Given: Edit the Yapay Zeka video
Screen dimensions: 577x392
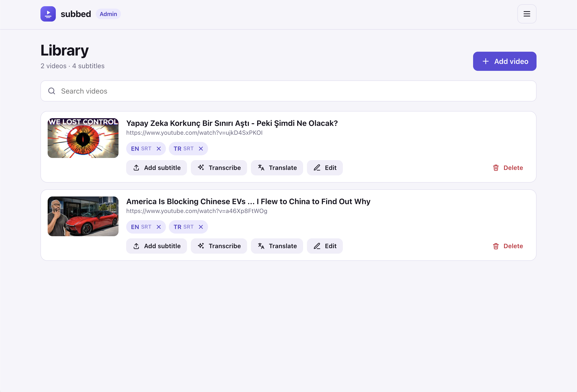Looking at the screenshot, I should pyautogui.click(x=325, y=168).
